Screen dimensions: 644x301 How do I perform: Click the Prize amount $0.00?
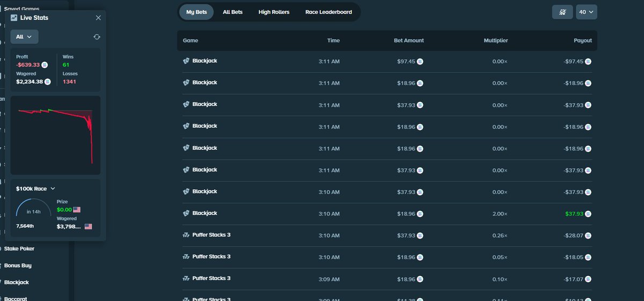coord(64,210)
